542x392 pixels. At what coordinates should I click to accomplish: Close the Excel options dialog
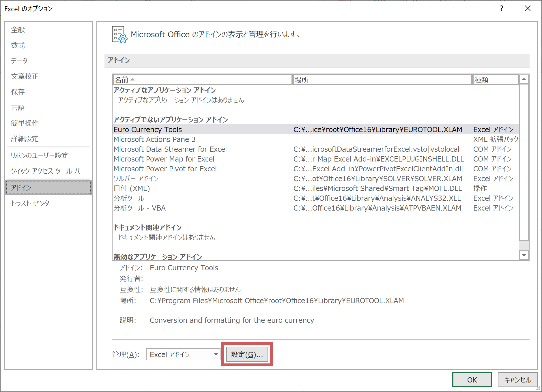(x=528, y=9)
